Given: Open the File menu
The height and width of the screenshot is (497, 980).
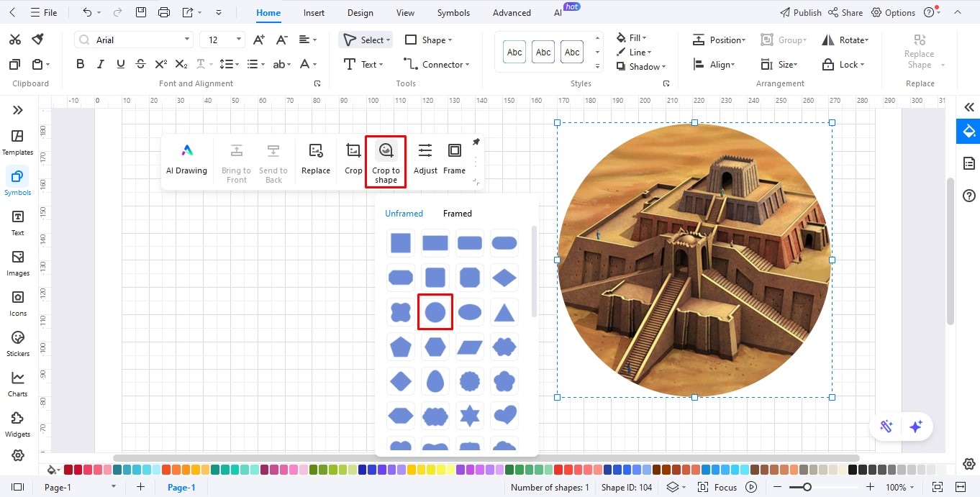Looking at the screenshot, I should click(x=43, y=13).
